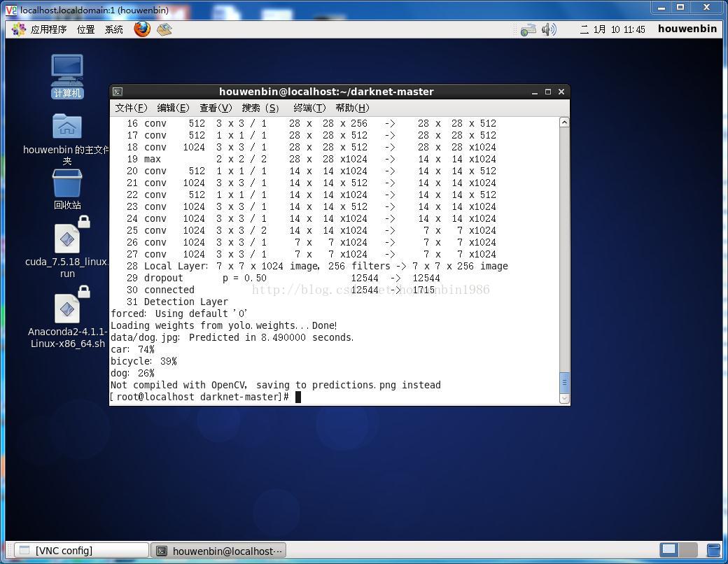Click the 'car: 74%' output line
This screenshot has height=564, width=728.
(x=132, y=349)
